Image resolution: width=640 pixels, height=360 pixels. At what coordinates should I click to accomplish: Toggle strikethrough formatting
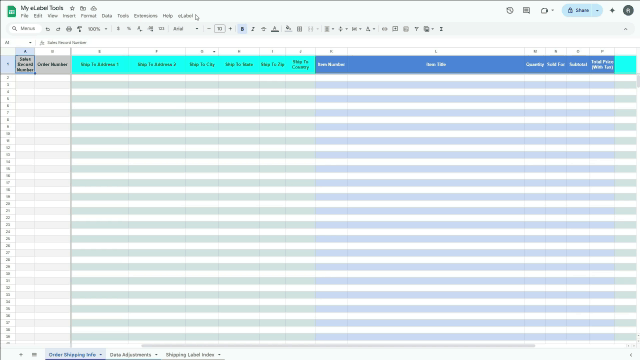coord(264,29)
